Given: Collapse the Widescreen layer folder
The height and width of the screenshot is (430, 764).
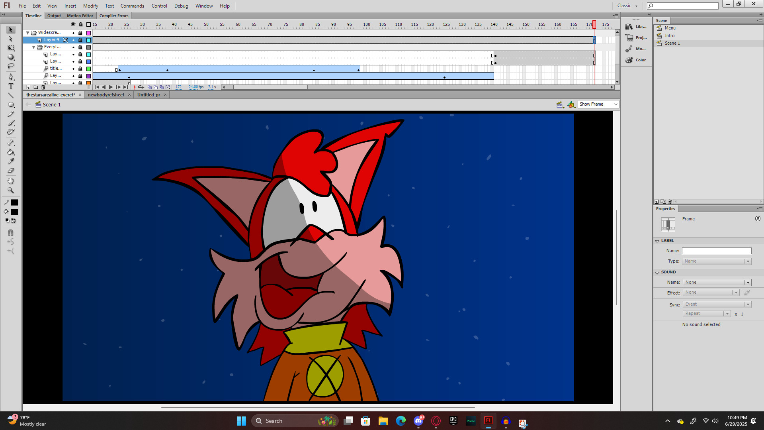Looking at the screenshot, I should coord(28,33).
